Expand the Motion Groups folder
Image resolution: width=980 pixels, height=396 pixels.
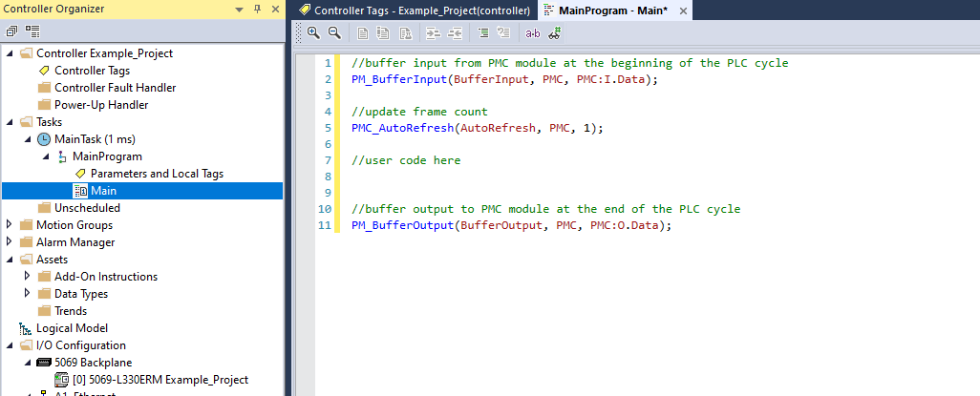(10, 225)
